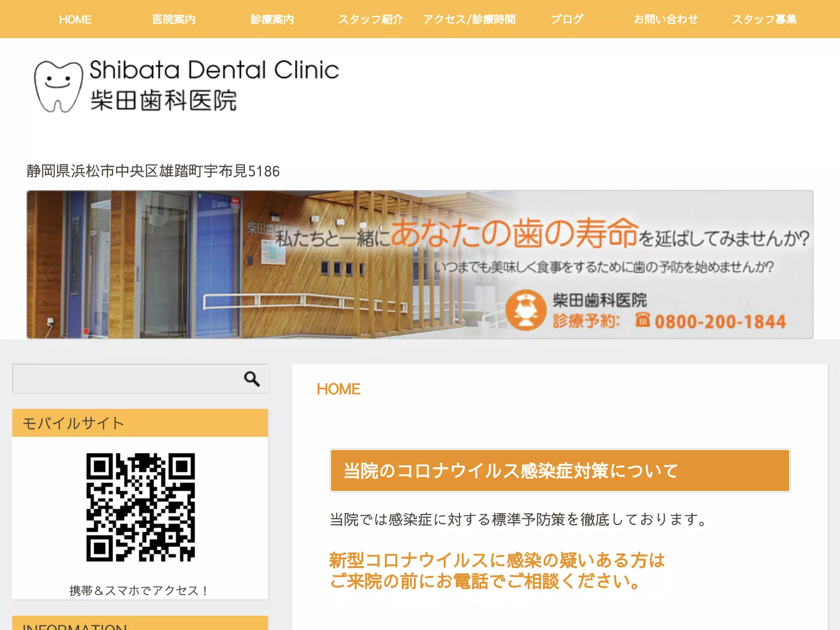
Task: Click the telephone icon before 0800-200-1844
Action: tap(643, 320)
